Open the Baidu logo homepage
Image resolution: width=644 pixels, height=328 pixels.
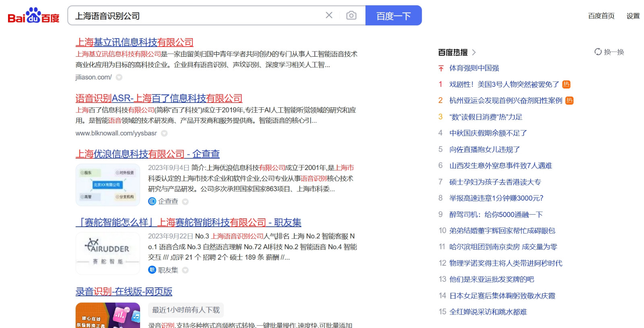(33, 16)
